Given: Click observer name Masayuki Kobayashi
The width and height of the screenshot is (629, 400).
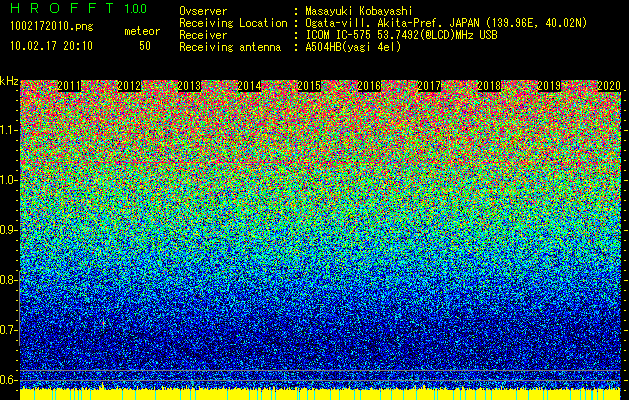Looking at the screenshot, I should click(359, 11).
